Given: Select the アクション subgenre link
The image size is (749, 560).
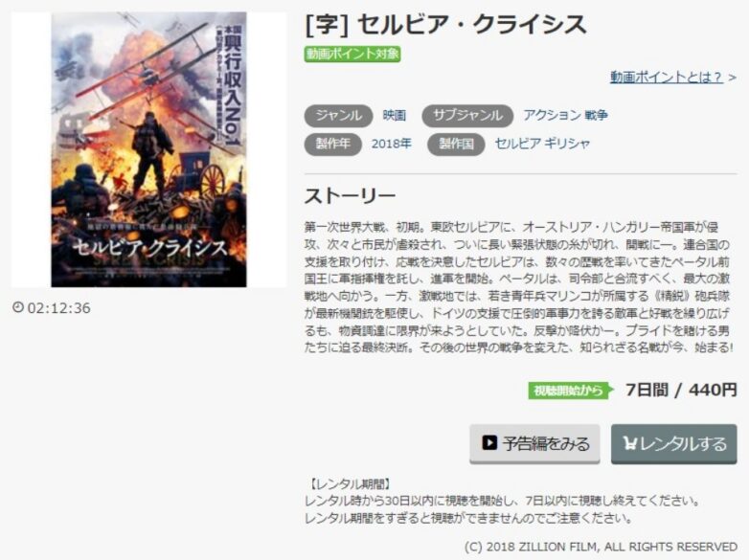Looking at the screenshot, I should pyautogui.click(x=552, y=115).
